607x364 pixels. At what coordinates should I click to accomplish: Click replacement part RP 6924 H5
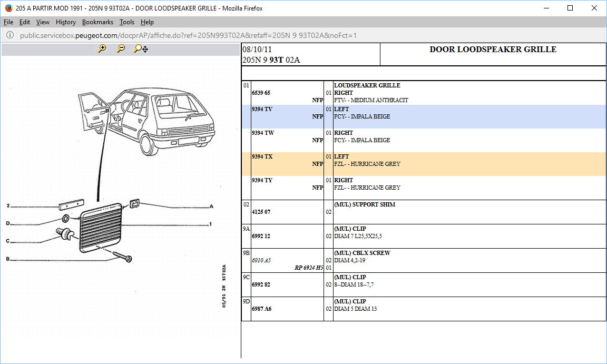tap(309, 268)
